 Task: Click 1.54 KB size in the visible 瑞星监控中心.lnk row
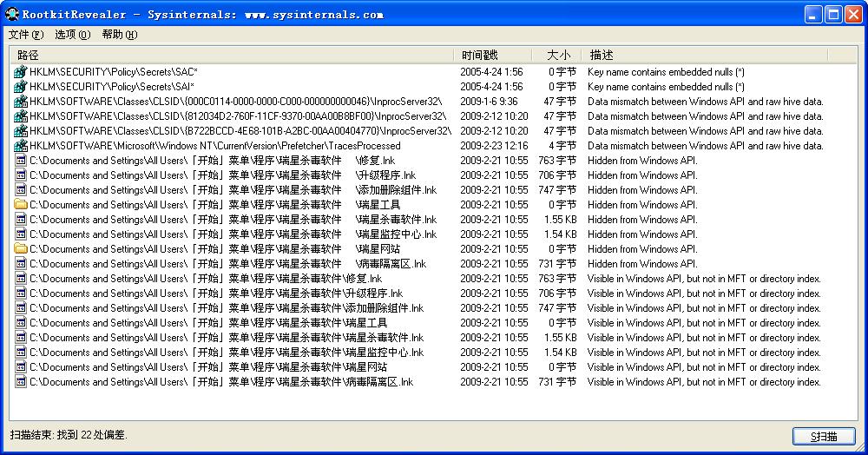560,352
